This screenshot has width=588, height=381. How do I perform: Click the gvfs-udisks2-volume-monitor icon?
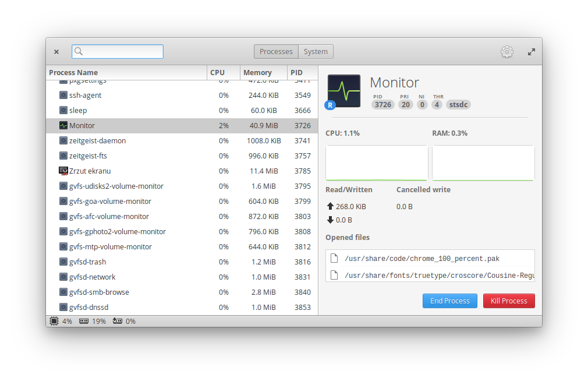coord(63,186)
